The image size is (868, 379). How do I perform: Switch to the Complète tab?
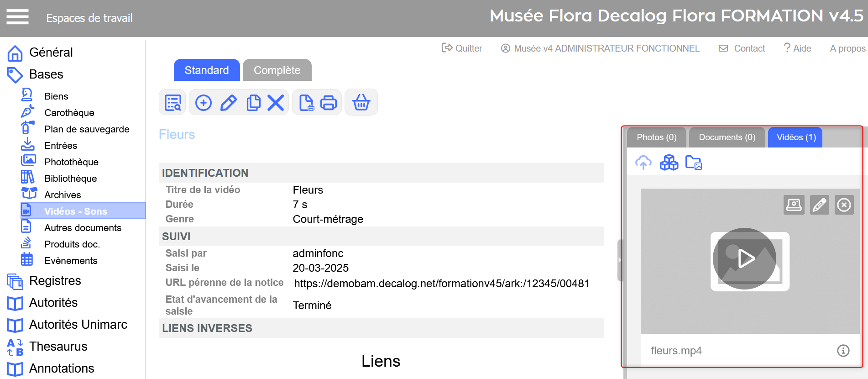(277, 70)
